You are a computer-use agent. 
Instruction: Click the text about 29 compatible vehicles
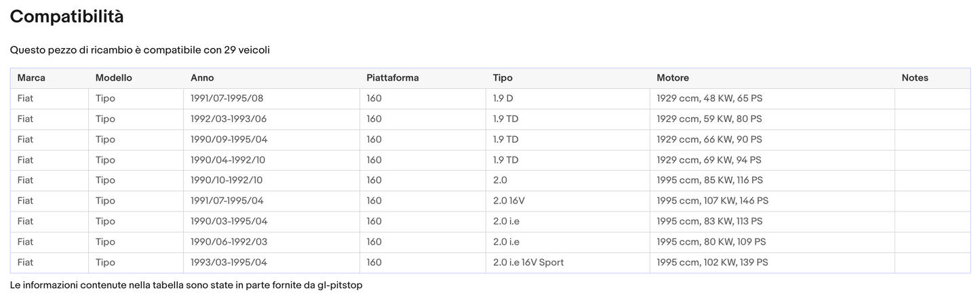click(x=140, y=50)
